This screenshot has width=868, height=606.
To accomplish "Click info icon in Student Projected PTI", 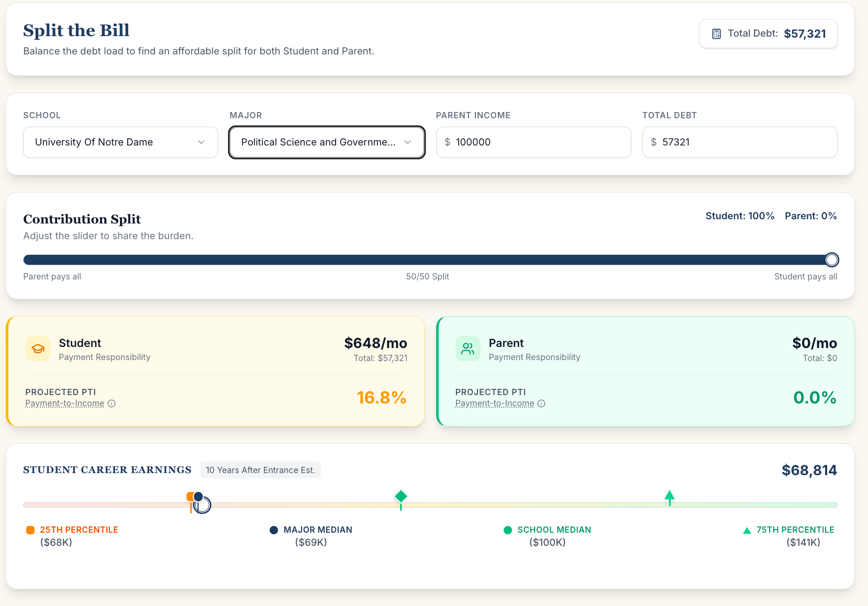I will 112,403.
